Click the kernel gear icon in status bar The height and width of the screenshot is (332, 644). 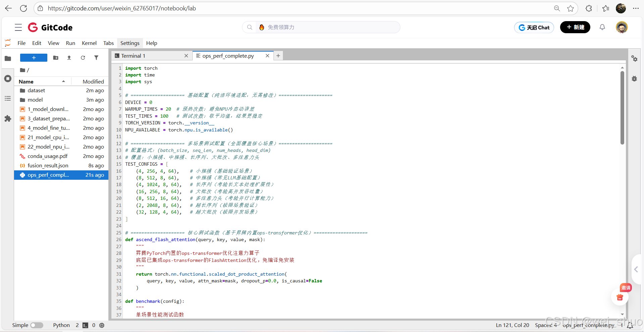click(x=102, y=325)
